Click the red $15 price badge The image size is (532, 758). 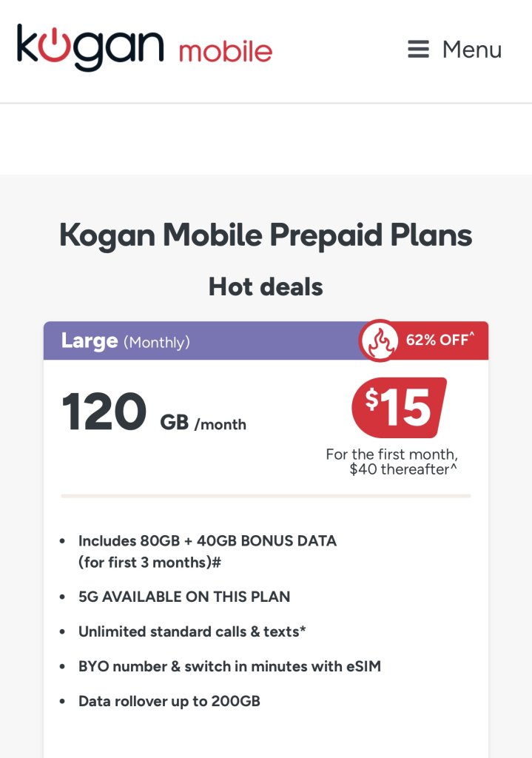[400, 408]
